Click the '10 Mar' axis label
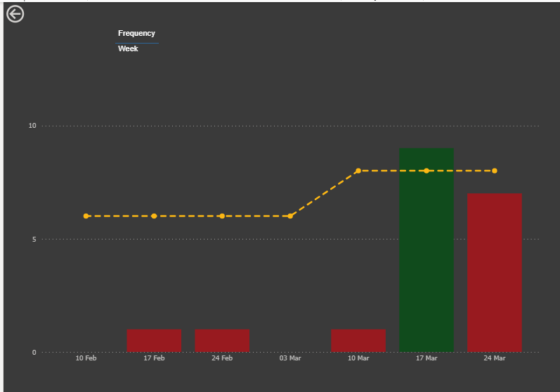 pyautogui.click(x=358, y=358)
